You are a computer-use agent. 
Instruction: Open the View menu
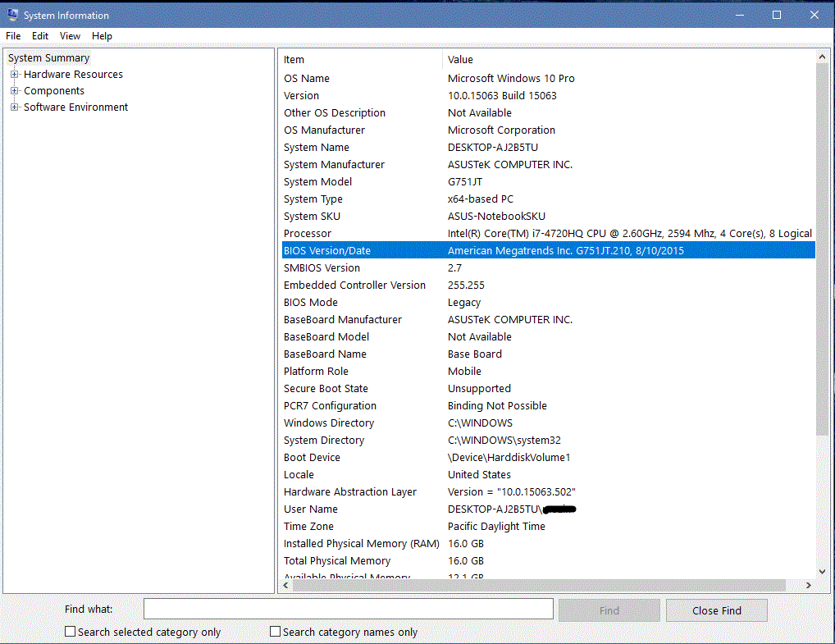[x=70, y=36]
